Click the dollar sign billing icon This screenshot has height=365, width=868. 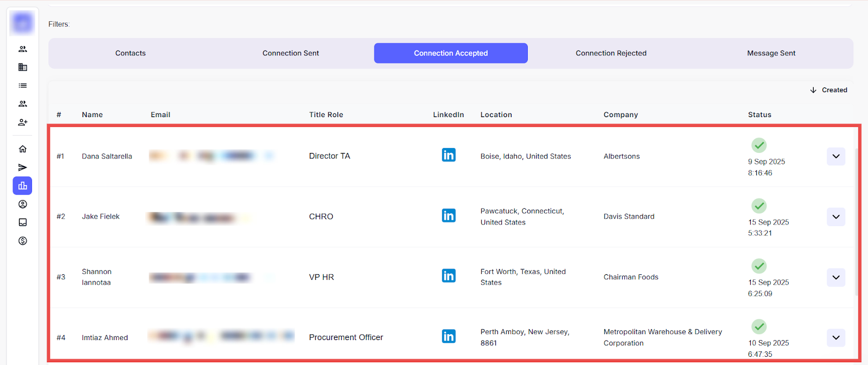(23, 241)
